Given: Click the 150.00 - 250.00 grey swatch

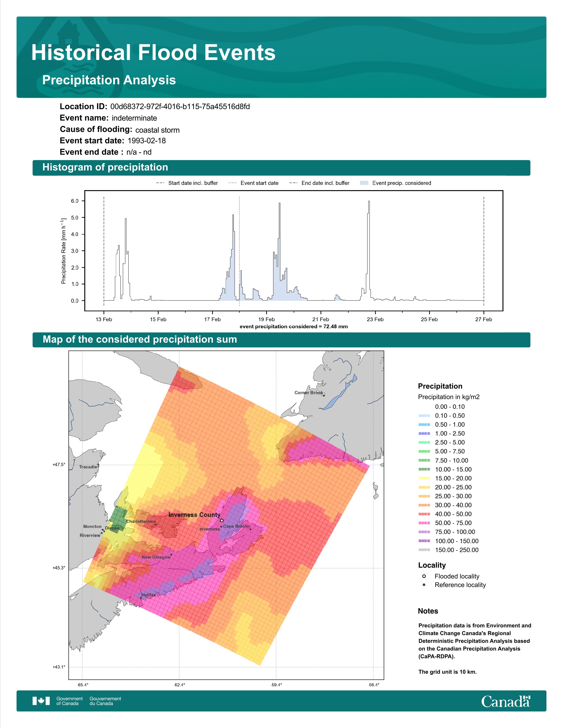Looking at the screenshot, I should click(x=424, y=550).
